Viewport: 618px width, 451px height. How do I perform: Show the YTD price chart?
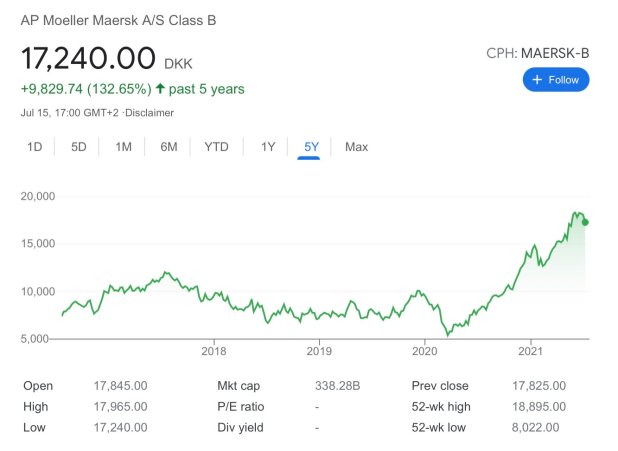[x=216, y=147]
